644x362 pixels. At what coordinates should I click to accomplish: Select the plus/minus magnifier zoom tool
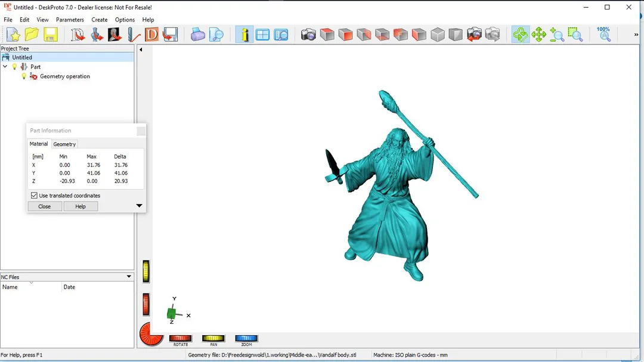coord(557,35)
